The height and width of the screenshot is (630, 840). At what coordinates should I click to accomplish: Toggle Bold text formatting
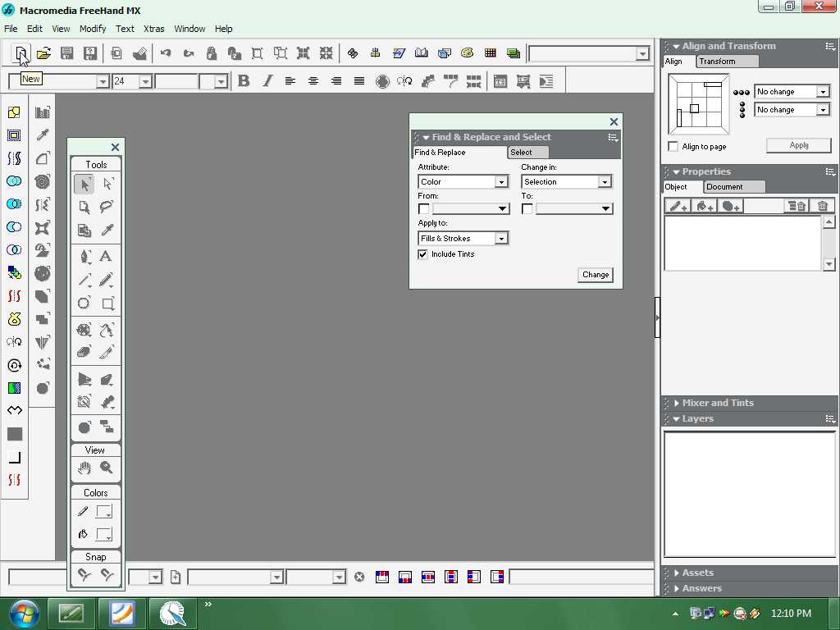(x=244, y=81)
